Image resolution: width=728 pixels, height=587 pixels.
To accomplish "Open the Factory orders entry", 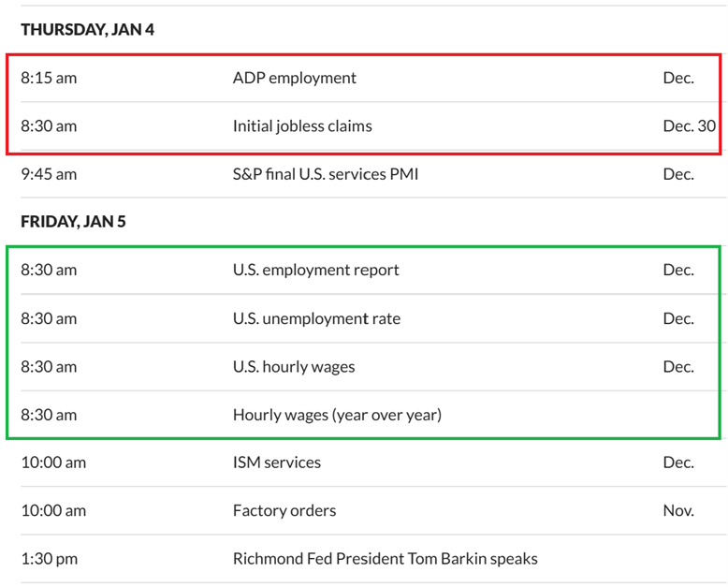I will (x=284, y=510).
